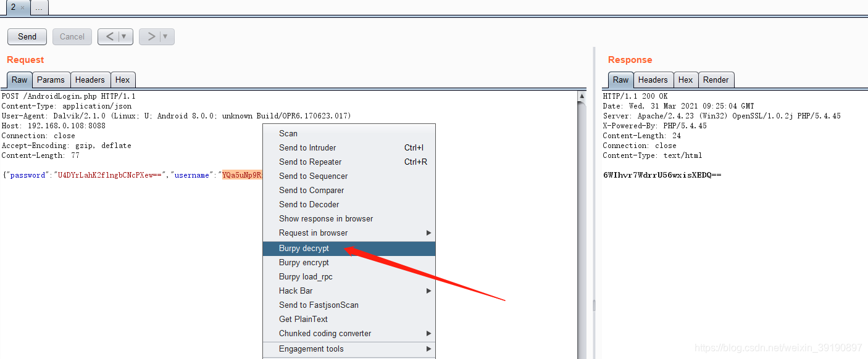Click the encrypted response body 6WIhvr7WdrrU56wxisXEDQ==

point(662,175)
